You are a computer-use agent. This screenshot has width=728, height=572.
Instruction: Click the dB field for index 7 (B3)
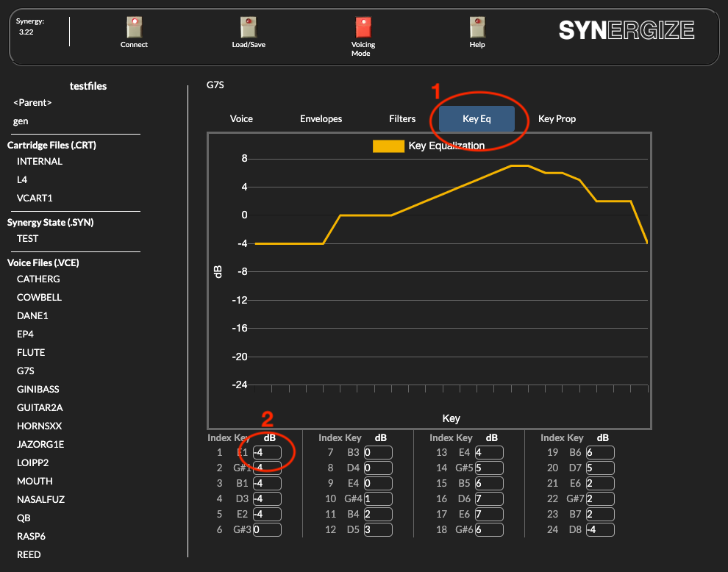click(378, 453)
